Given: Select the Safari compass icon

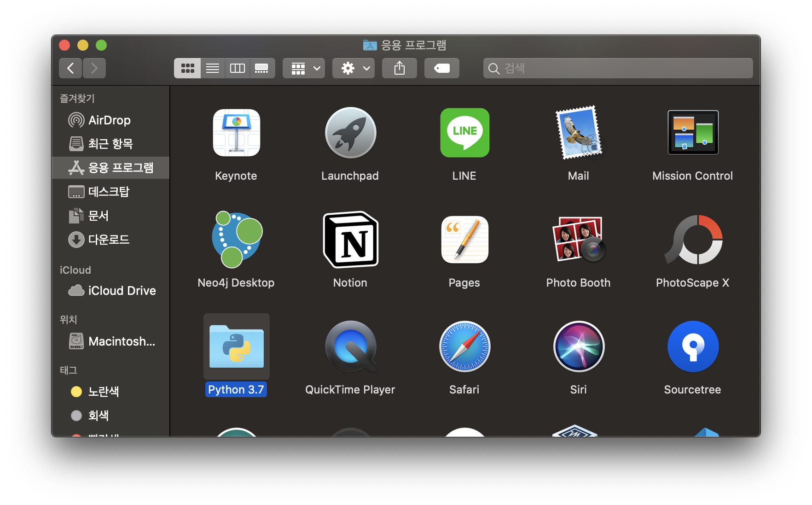Looking at the screenshot, I should [464, 346].
